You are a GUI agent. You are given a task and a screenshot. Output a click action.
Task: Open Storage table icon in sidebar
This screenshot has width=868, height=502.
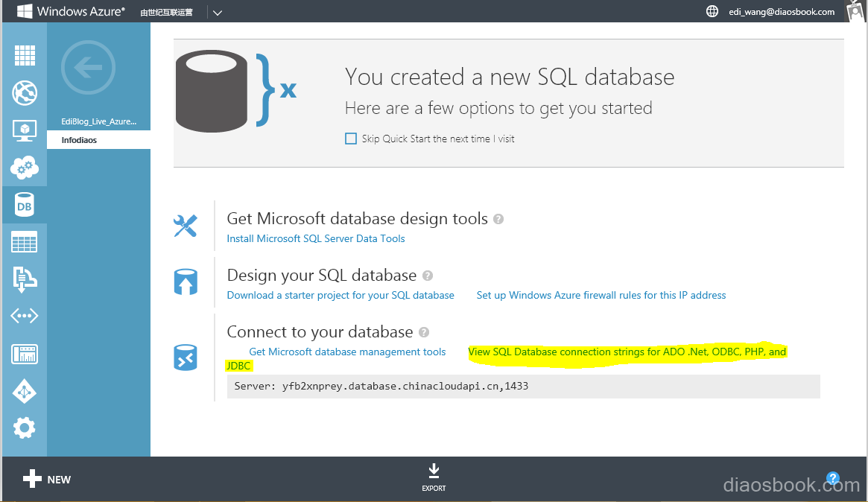(25, 242)
